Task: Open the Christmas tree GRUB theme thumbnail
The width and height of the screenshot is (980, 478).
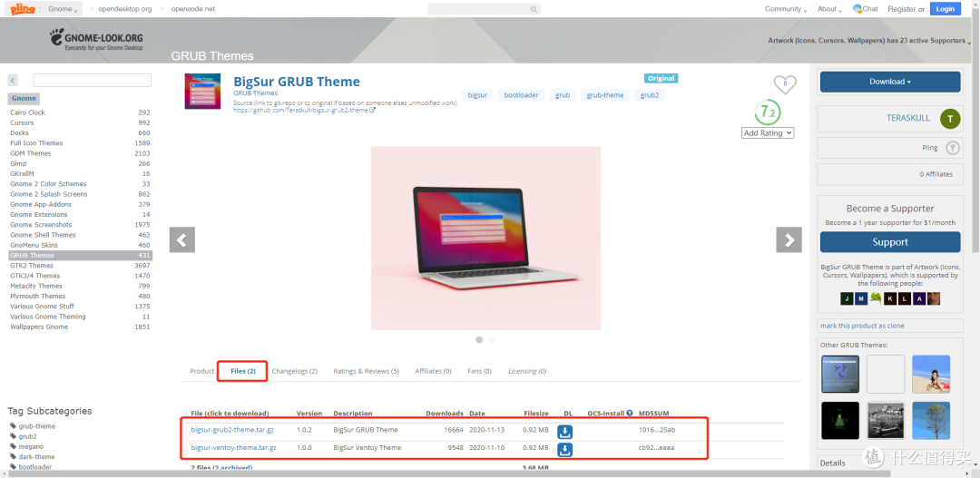Action: point(839,421)
